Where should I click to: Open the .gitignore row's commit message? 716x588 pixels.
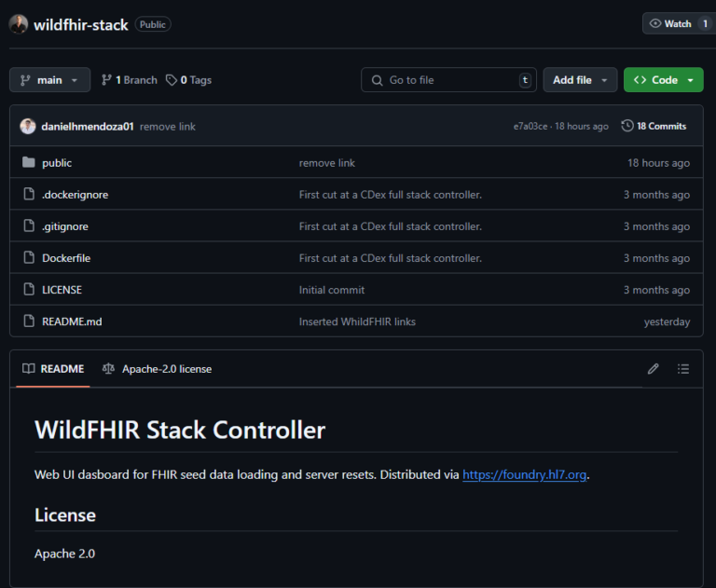click(x=391, y=226)
